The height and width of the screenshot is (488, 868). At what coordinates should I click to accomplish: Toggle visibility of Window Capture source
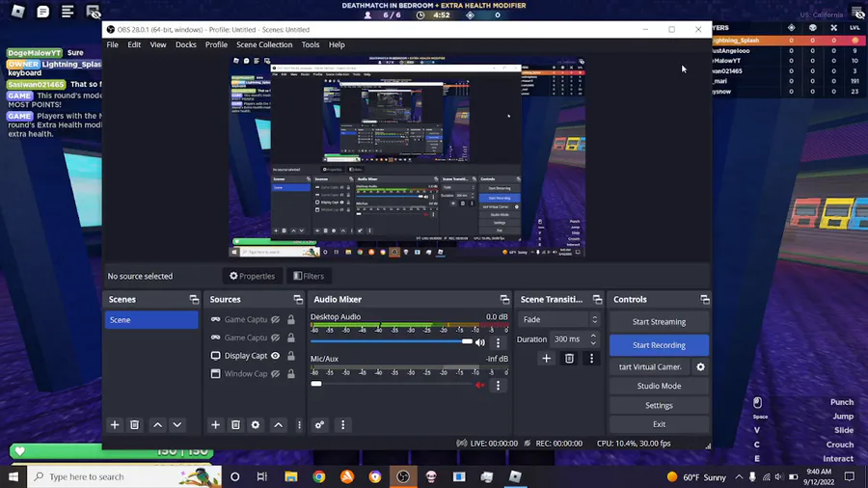click(275, 374)
